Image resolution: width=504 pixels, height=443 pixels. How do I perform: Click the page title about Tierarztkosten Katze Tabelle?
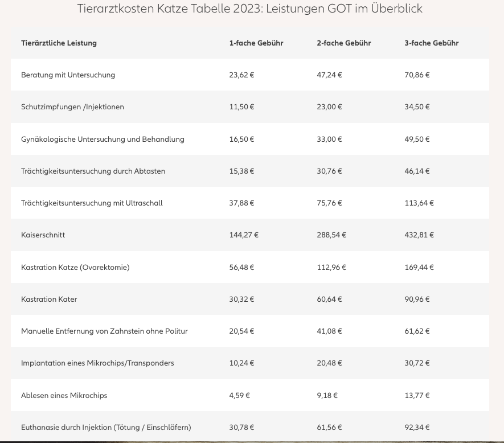coord(250,9)
